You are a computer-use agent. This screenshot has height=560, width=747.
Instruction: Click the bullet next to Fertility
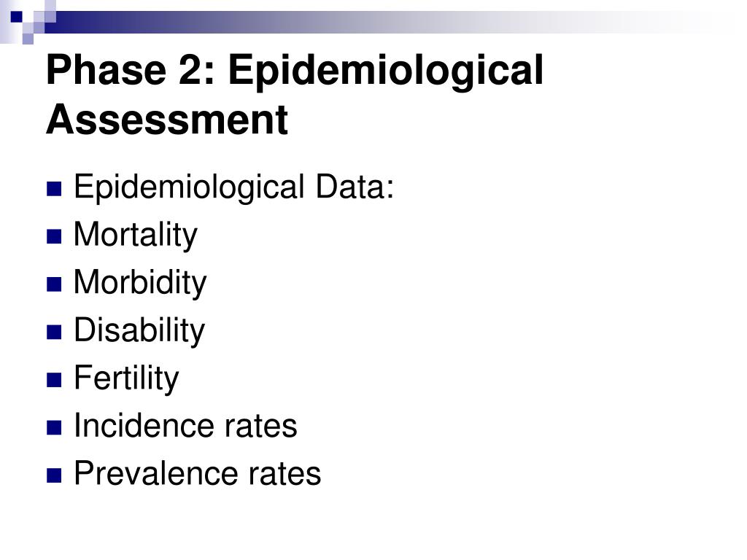click(x=54, y=380)
